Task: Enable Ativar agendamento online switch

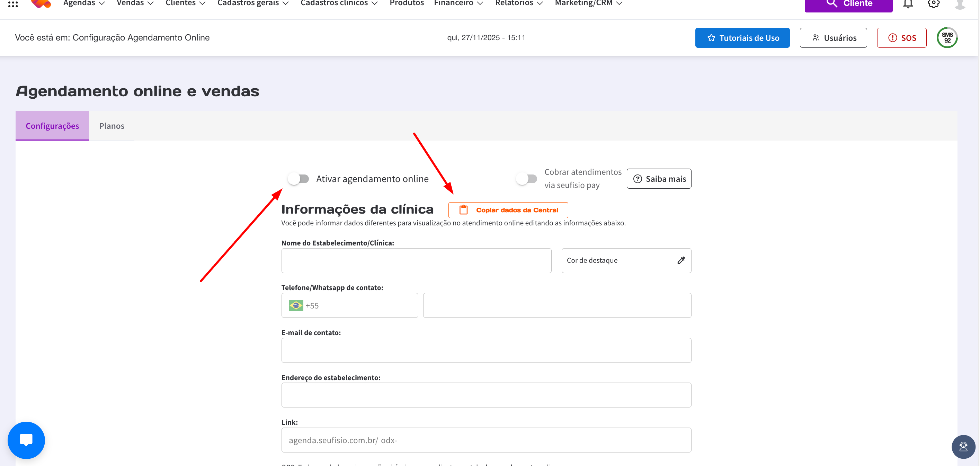Action: point(299,179)
